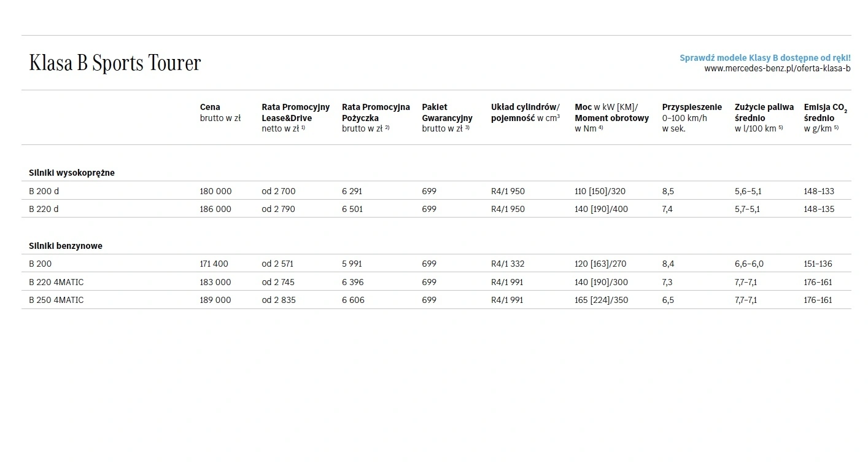The image size is (868, 467).
Task: Select the 'Pakiet Gwarancyjny' column header
Action: click(x=447, y=117)
